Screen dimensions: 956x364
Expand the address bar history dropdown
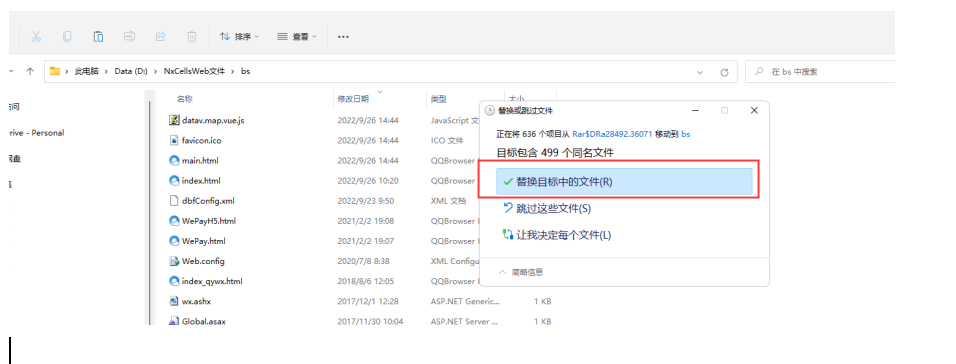[x=700, y=72]
